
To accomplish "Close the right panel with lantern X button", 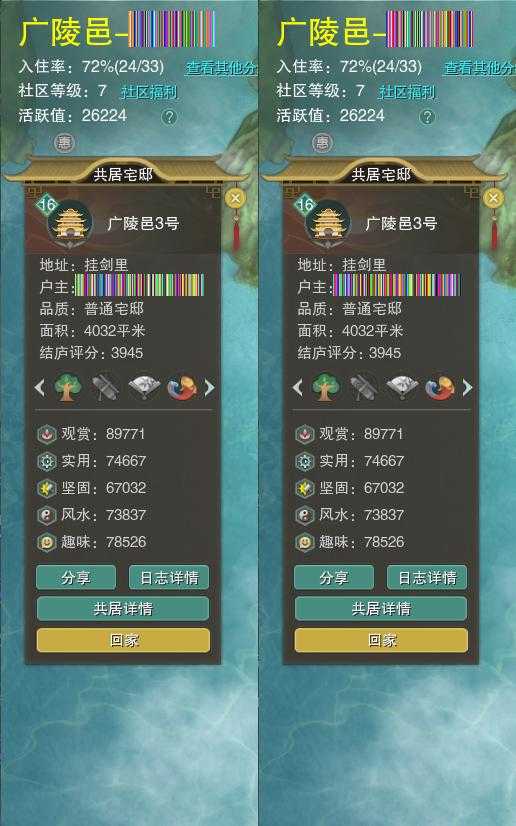I will 493,198.
